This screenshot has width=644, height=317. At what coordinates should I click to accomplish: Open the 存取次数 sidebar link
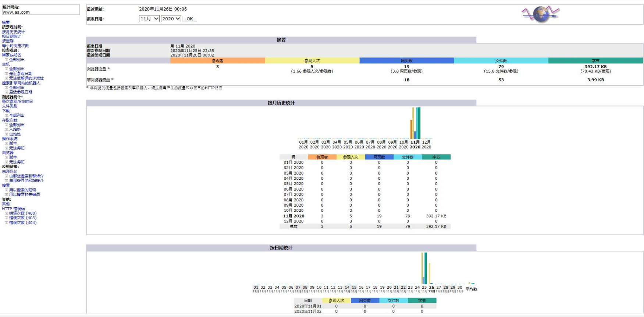pos(10,120)
